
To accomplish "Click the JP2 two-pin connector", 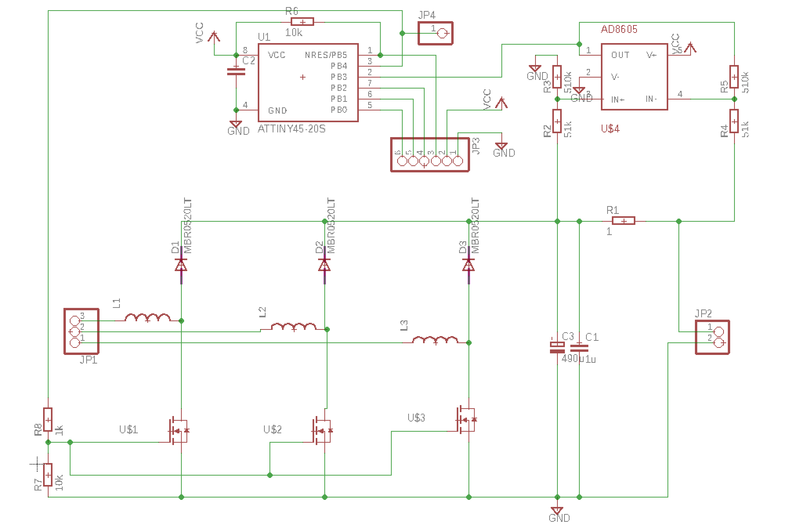I will coord(713,337).
